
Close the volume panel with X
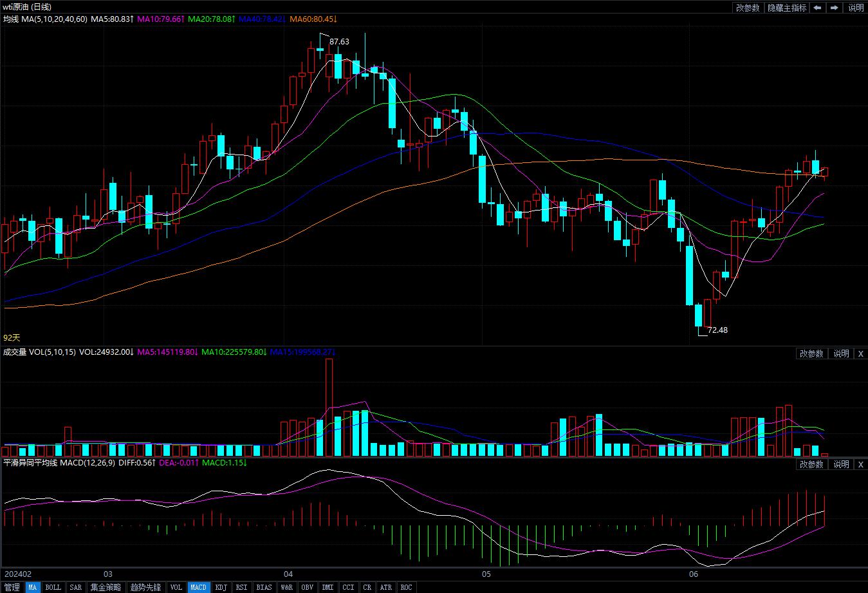861,353
